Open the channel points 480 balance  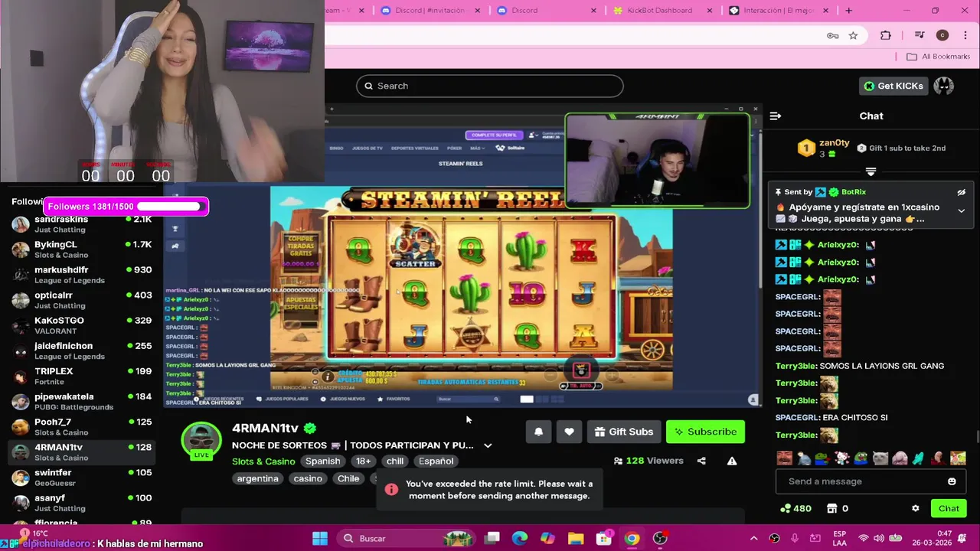coord(795,508)
